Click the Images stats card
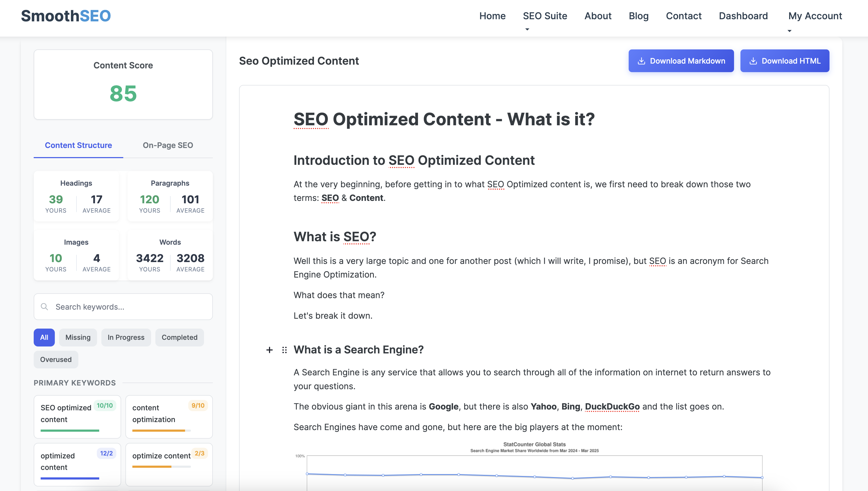The width and height of the screenshot is (868, 491). (x=76, y=255)
